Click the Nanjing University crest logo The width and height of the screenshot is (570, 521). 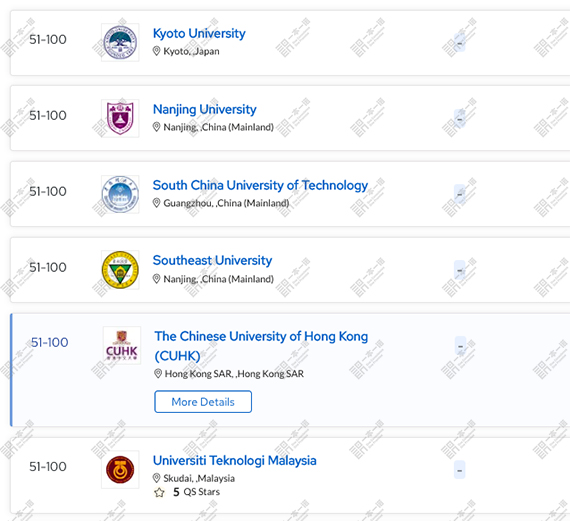pos(120,119)
